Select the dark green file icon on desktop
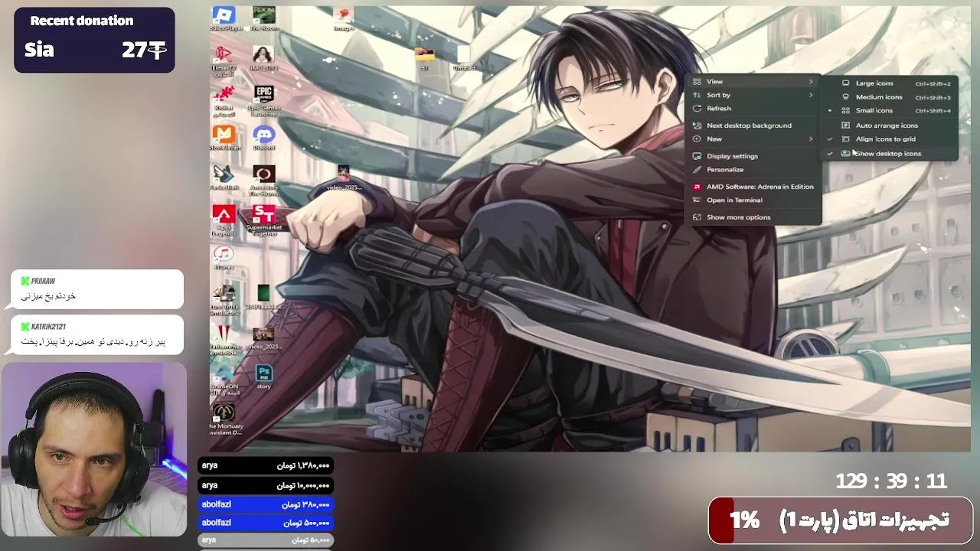This screenshot has height=551, width=980. [264, 297]
